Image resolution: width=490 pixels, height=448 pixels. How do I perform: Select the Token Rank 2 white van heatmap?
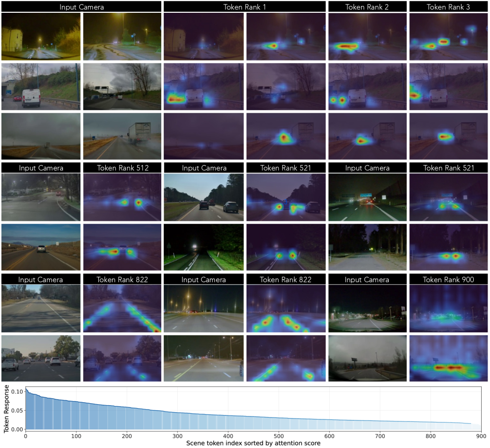click(368, 87)
